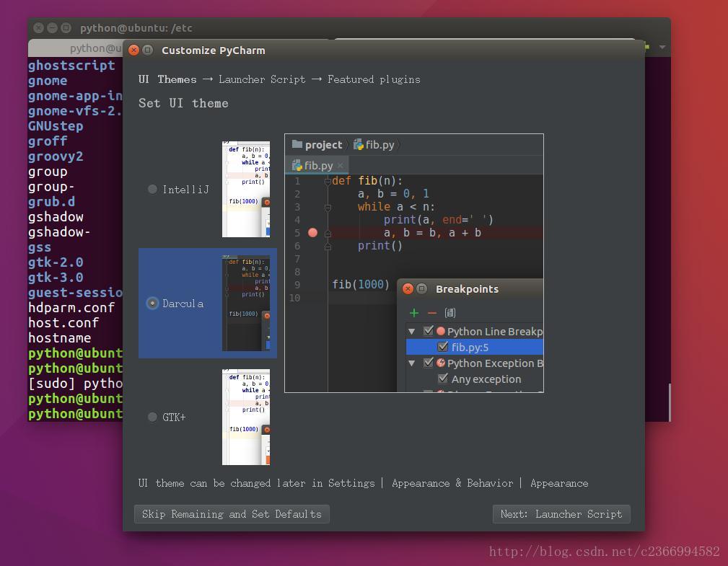Toggle Python Exception Breakpoint checkbox
This screenshot has width=728, height=566.
pos(428,363)
